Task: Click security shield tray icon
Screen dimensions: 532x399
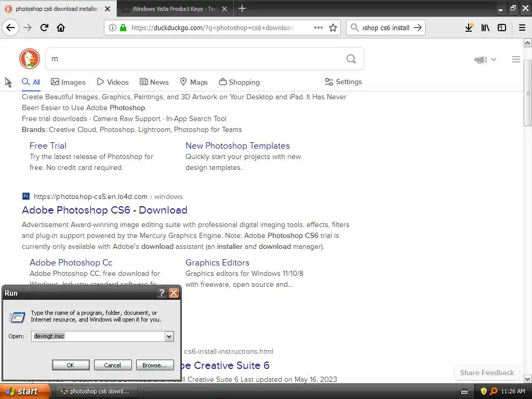Action: 484,391
